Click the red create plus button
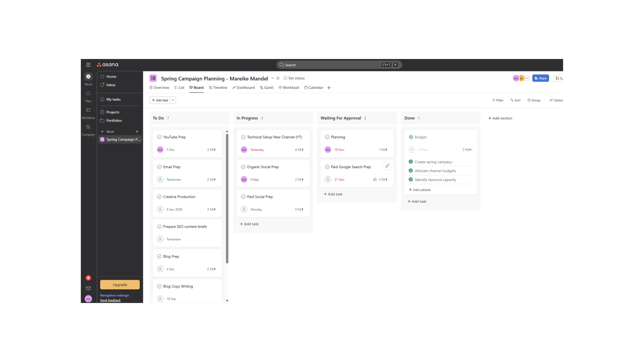Screen dimensions: 644x362 tap(88, 278)
